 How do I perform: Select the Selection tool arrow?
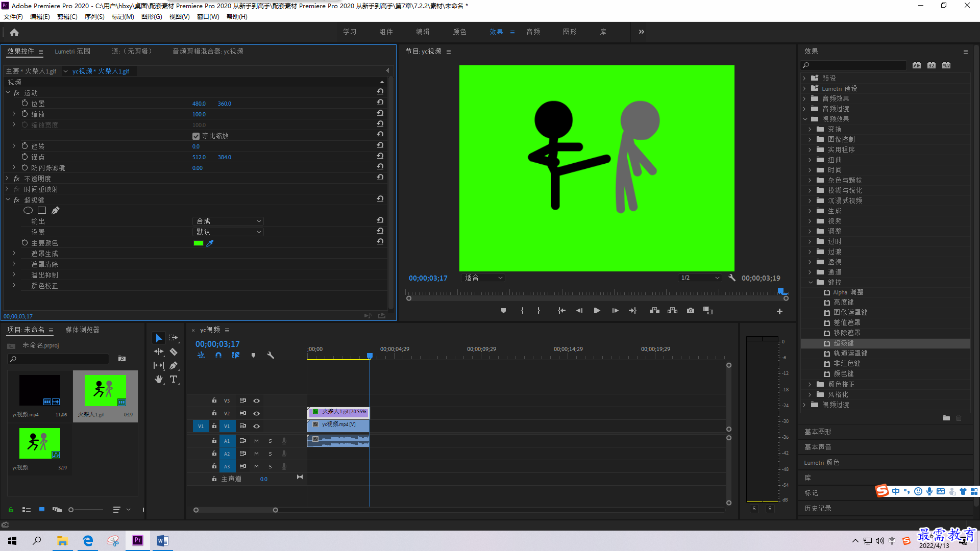159,338
